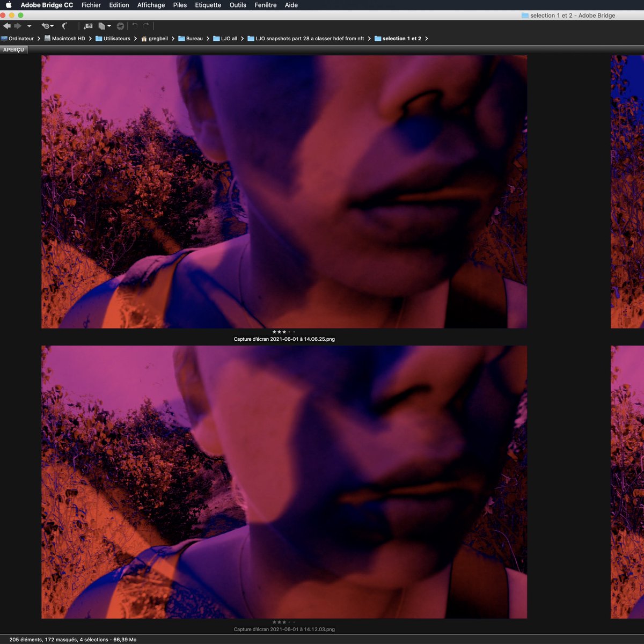
Task: Select preview image 14.12.03
Action: point(284,482)
